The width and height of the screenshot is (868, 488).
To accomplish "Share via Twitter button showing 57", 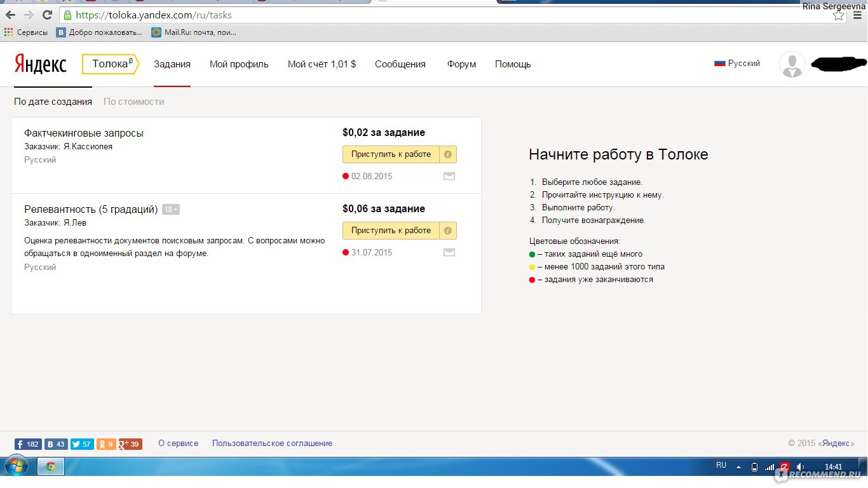I will 82,444.
